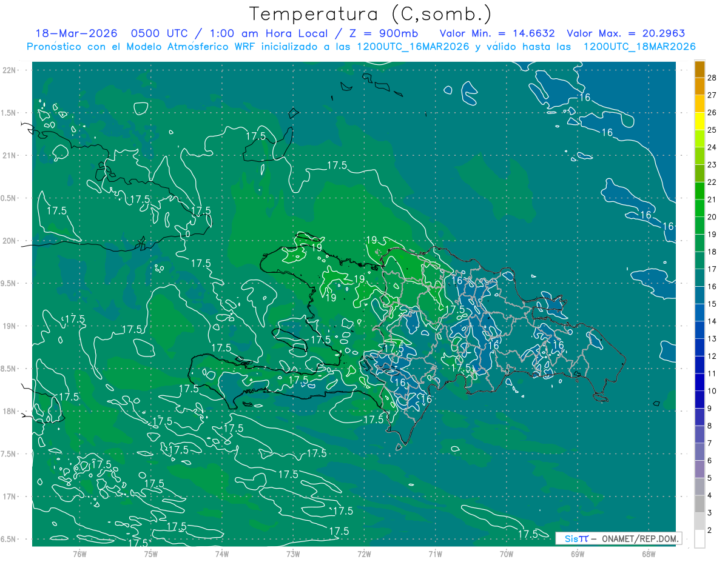728x562 pixels.
Task: Click gray color bar segment between 3 and 4
Action: [x=699, y=504]
